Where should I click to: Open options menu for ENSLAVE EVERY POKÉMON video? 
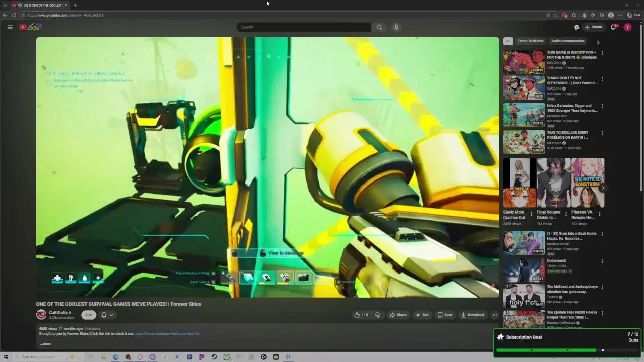(x=602, y=133)
